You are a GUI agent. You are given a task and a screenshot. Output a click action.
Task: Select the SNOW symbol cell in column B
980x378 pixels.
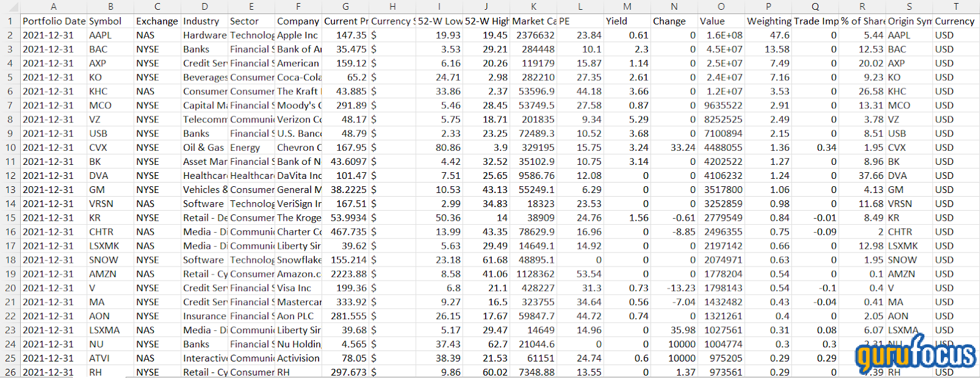pos(110,260)
